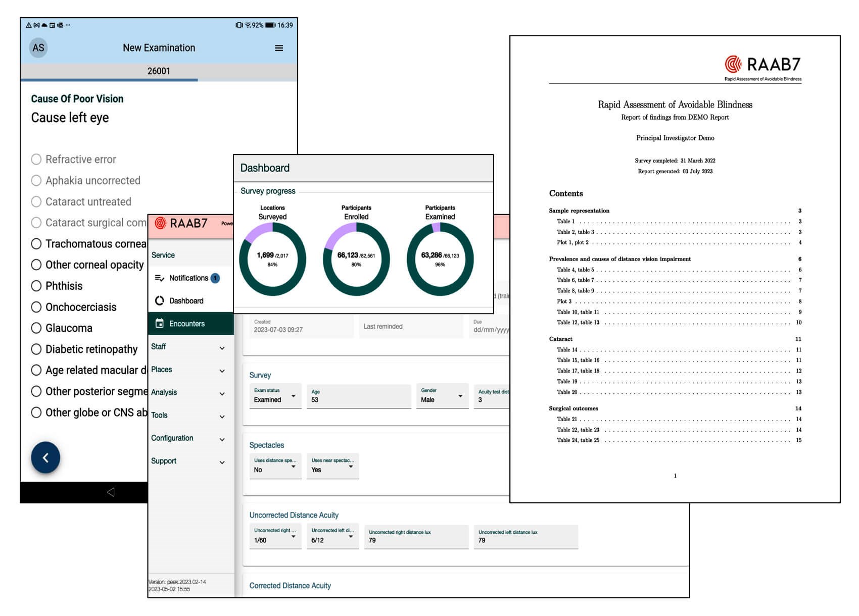The width and height of the screenshot is (859, 616).
Task: Tap the AS user avatar
Action: point(38,48)
